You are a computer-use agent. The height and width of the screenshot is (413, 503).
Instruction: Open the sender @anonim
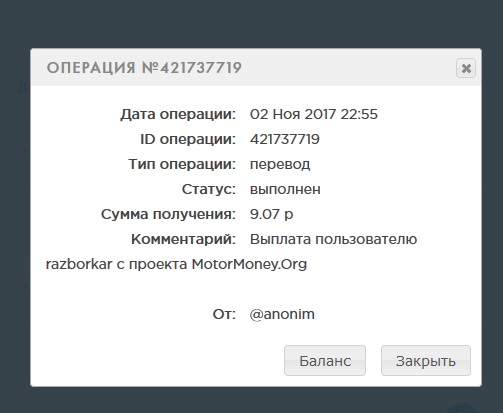click(x=282, y=314)
